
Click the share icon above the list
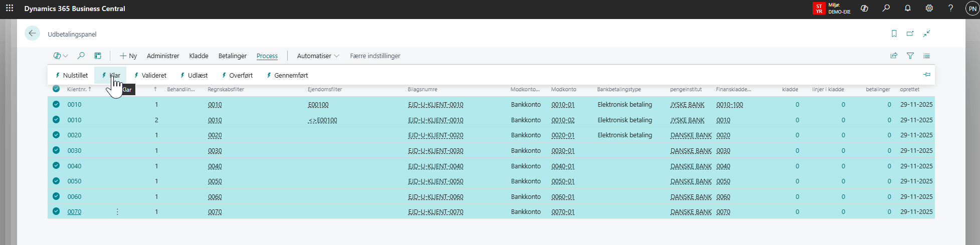coord(894,56)
